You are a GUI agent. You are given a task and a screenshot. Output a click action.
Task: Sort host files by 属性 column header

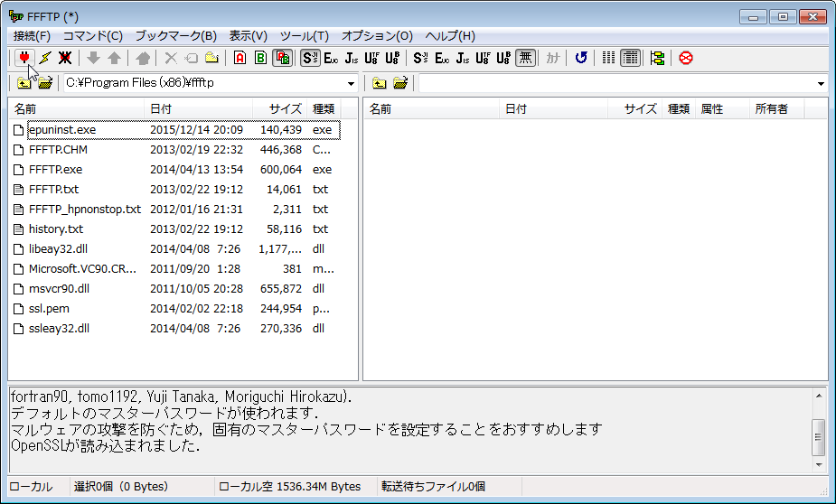click(722, 108)
